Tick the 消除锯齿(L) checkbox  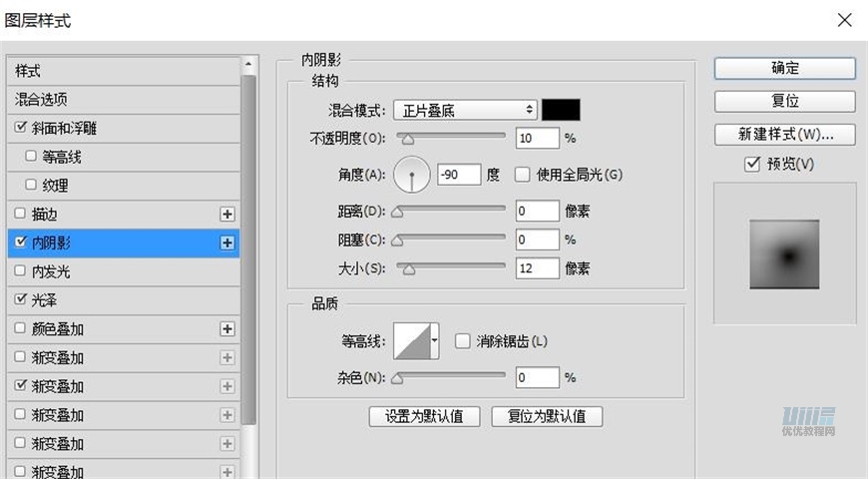click(x=462, y=341)
